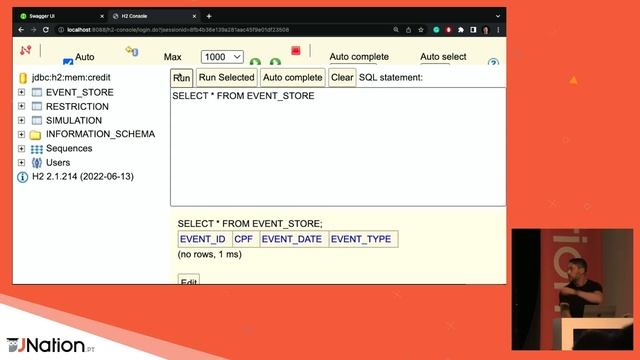Screen dimensions: 640x360
Task: Go back in browser
Action: [21, 30]
